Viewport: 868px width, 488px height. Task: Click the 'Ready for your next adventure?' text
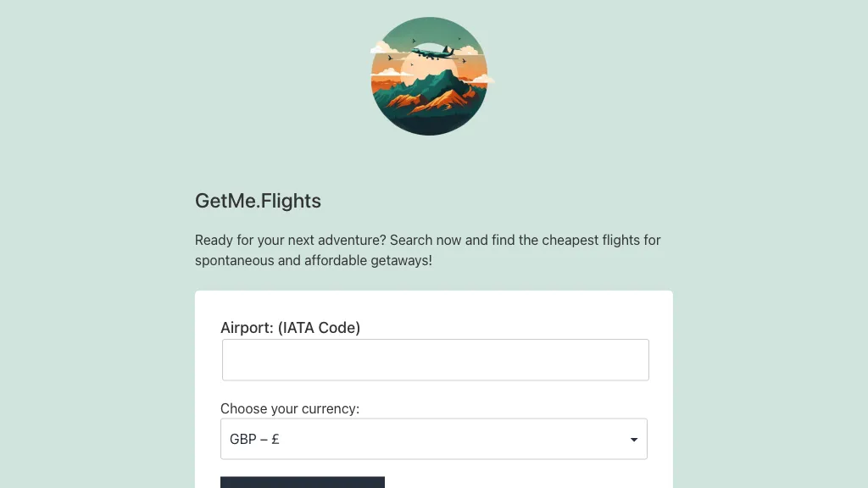[290, 240]
